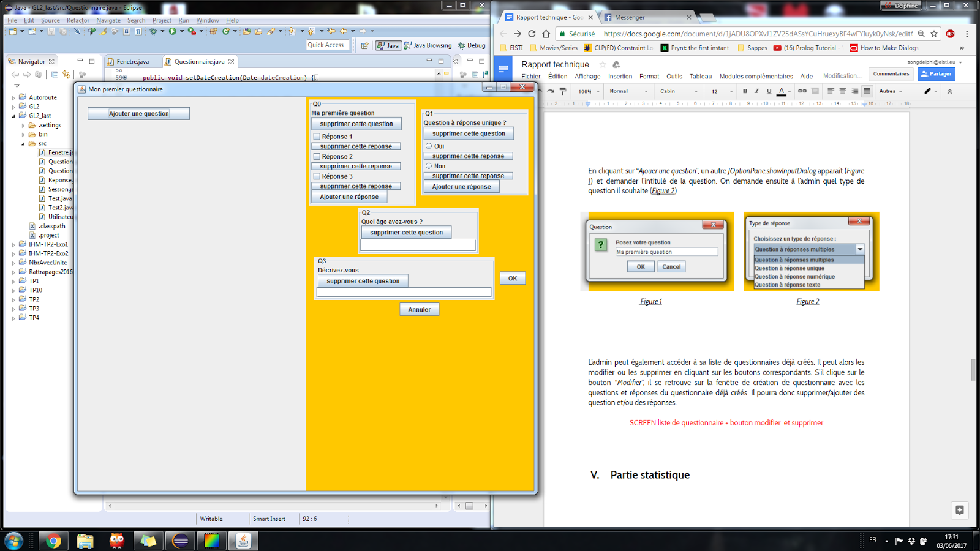Image resolution: width=980 pixels, height=551 pixels.
Task: Click the paint format roller icon
Action: (563, 91)
